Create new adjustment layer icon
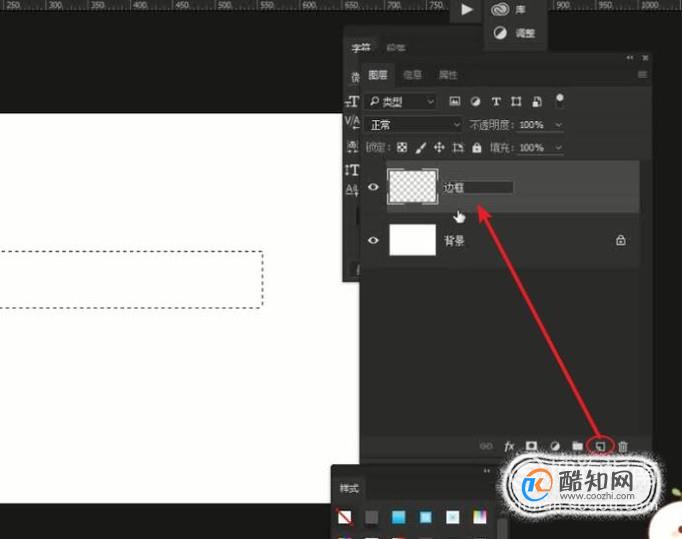The image size is (682, 539). click(555, 446)
